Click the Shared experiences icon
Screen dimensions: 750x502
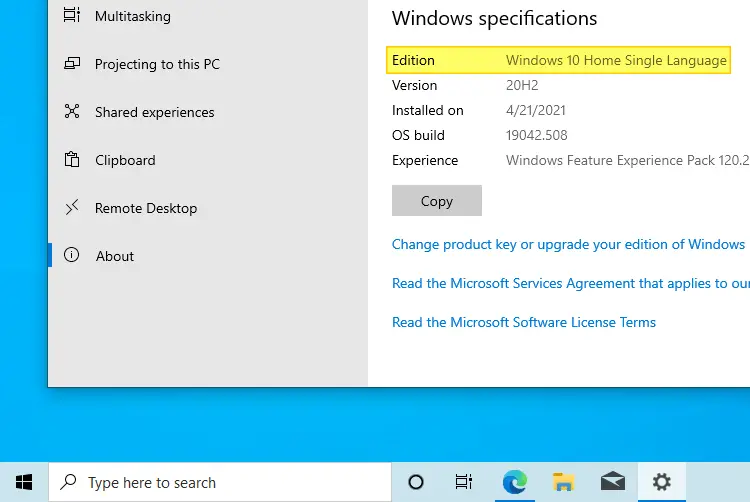(72, 111)
